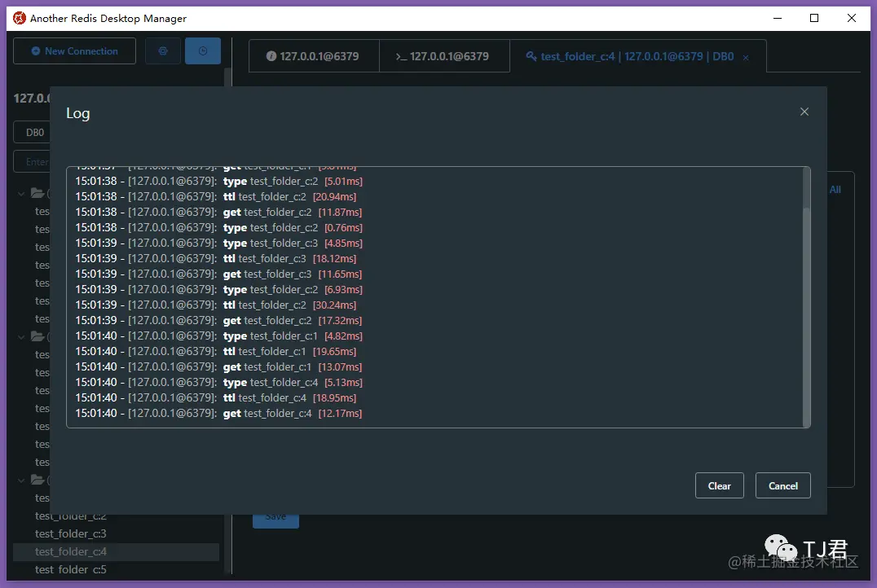The image size is (877, 588).
Task: Click log line get test_folder_c:4 12.17ms
Action: click(218, 414)
